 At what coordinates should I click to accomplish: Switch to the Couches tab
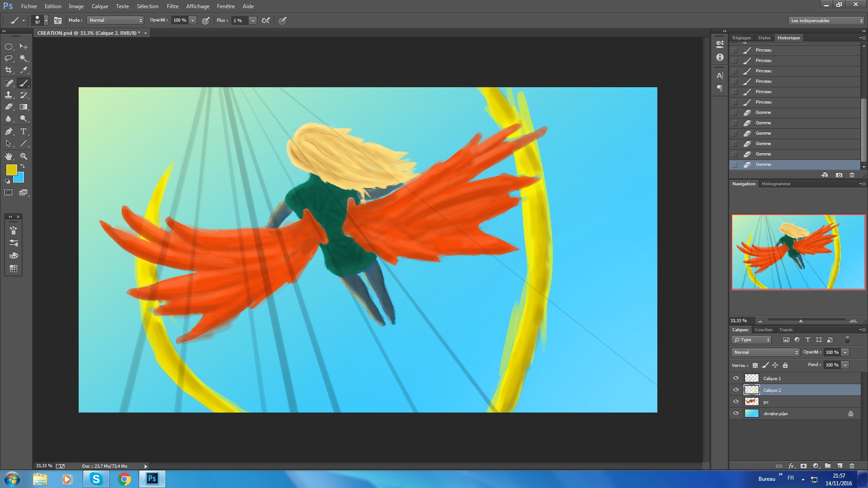(x=764, y=330)
